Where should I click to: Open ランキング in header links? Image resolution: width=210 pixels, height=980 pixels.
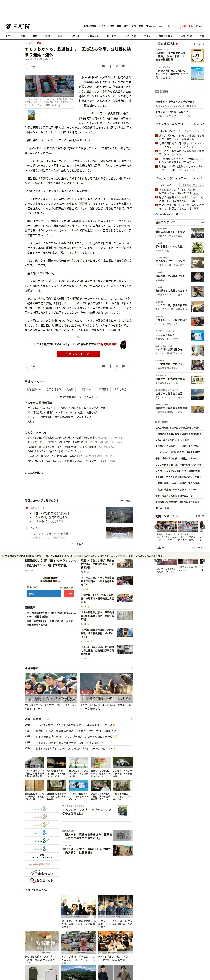(x=151, y=26)
